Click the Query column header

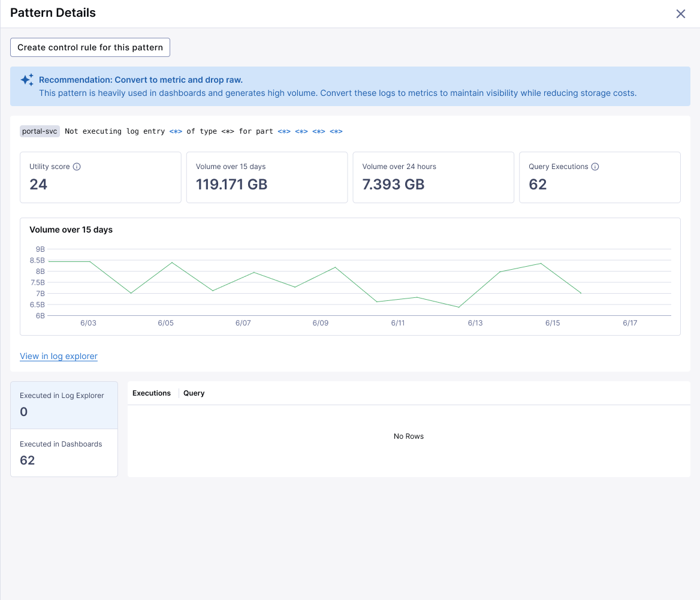(194, 393)
